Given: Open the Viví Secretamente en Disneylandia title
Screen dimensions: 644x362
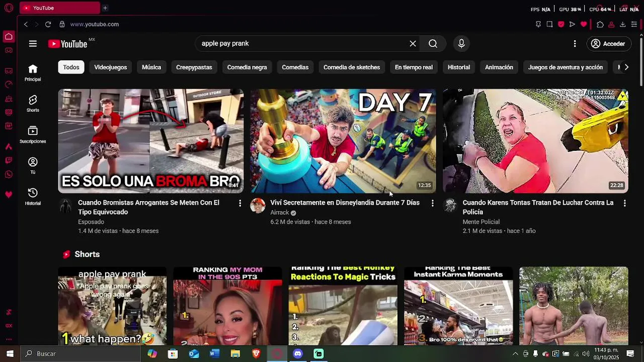Looking at the screenshot, I should [x=345, y=203].
